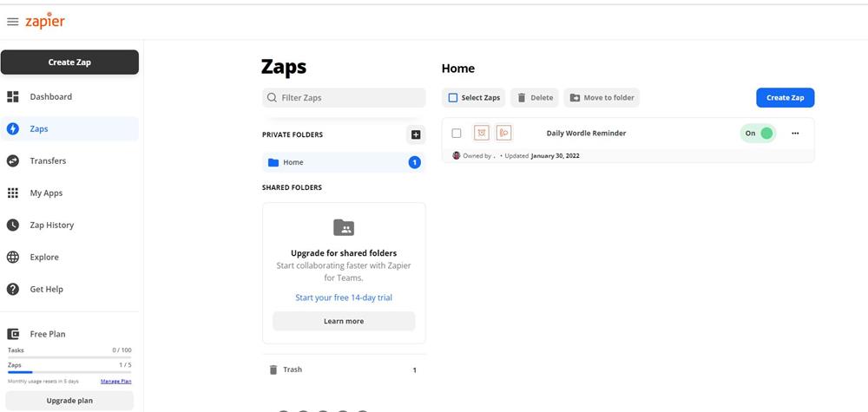Click the Free Plan wallet icon

coord(13,334)
